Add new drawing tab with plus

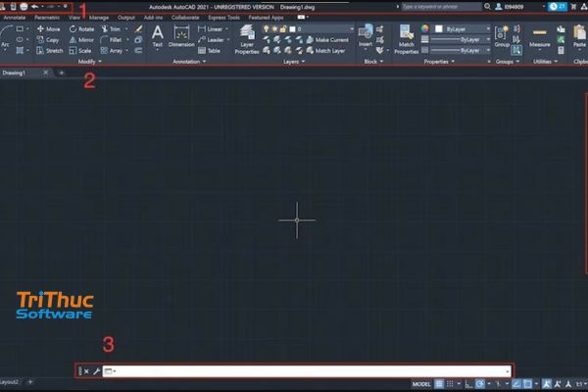62,73
